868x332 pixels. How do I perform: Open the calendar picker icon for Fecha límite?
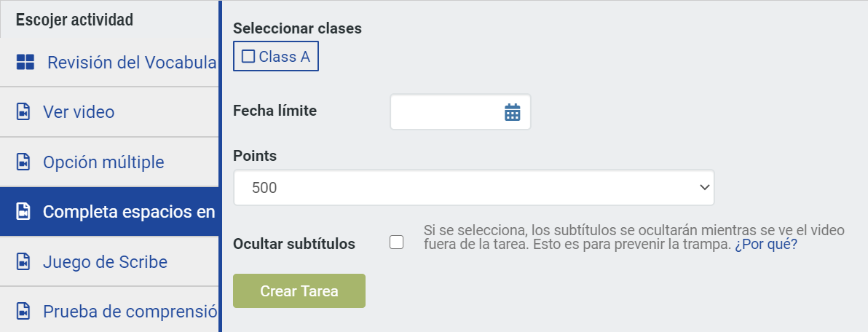512,112
